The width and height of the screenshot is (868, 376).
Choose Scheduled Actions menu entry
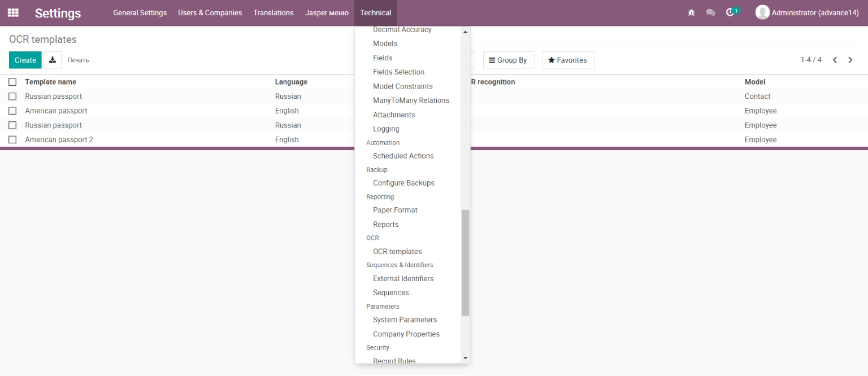pyautogui.click(x=403, y=156)
